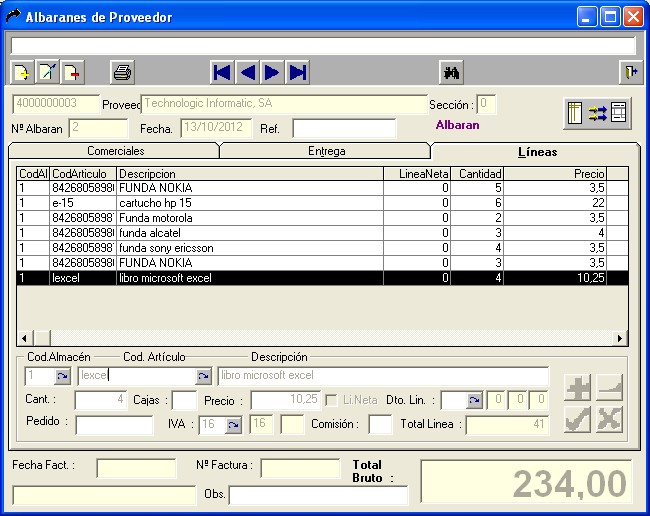Viewport: 650px width, 516px height.
Task: Click the Precio input field
Action: point(286,400)
